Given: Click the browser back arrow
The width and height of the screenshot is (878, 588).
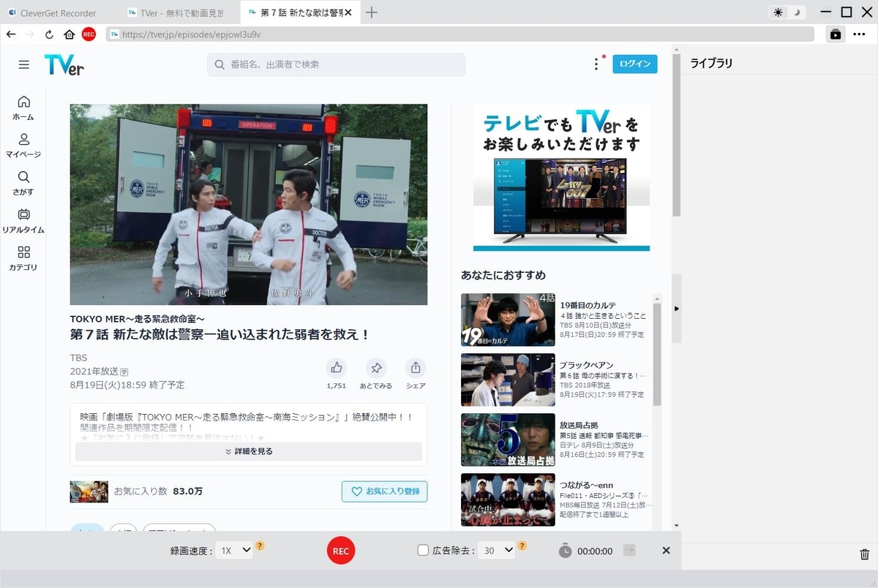Looking at the screenshot, I should pyautogui.click(x=11, y=34).
